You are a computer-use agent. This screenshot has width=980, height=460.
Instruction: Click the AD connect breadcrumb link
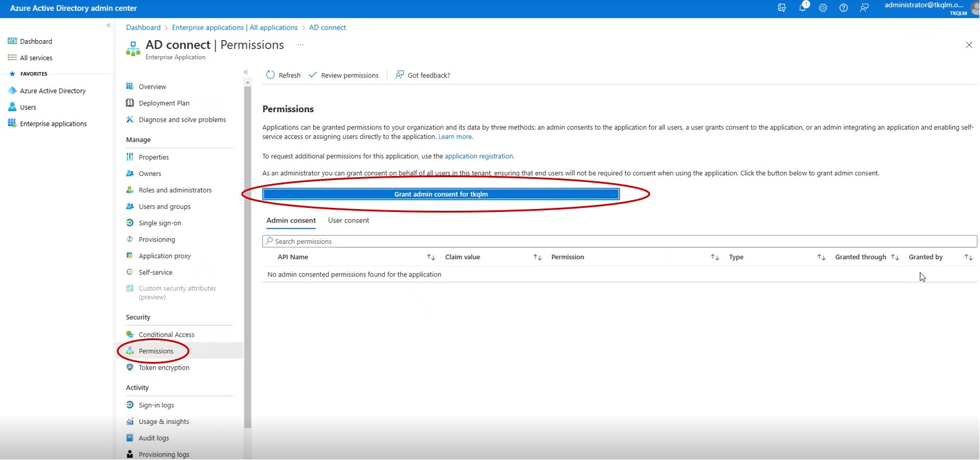[327, 27]
